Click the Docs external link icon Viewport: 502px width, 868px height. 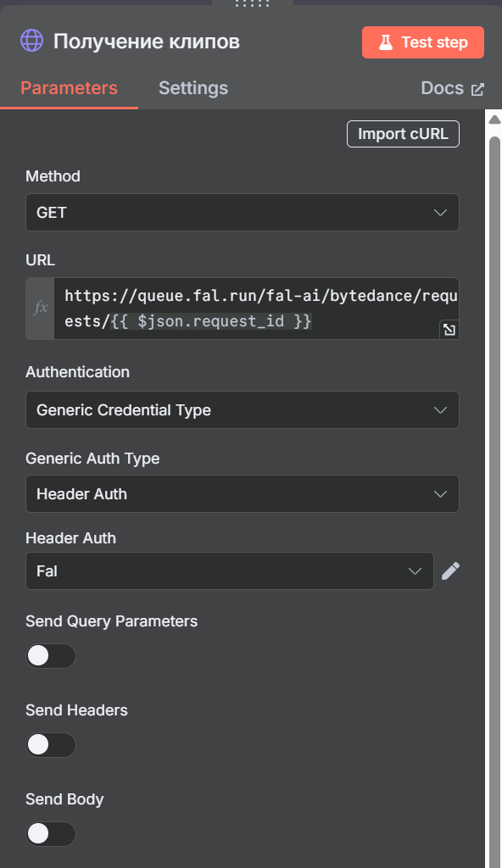pyautogui.click(x=477, y=89)
